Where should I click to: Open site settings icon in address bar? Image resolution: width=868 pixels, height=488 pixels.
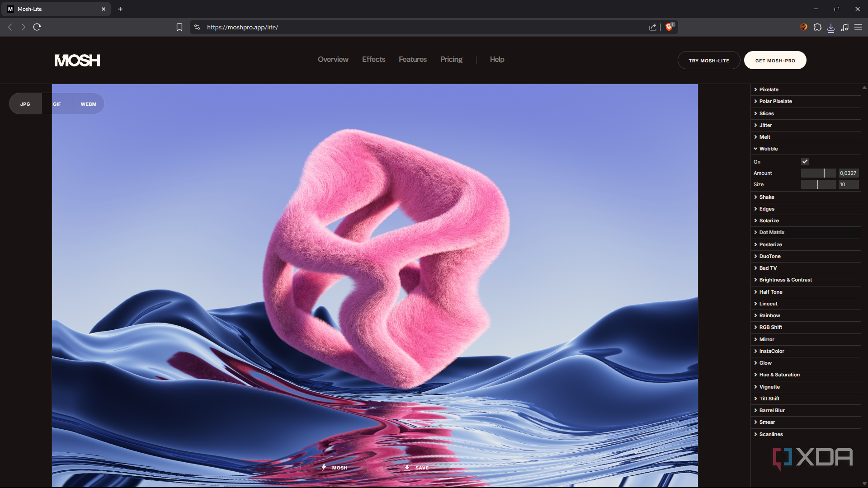(x=197, y=27)
